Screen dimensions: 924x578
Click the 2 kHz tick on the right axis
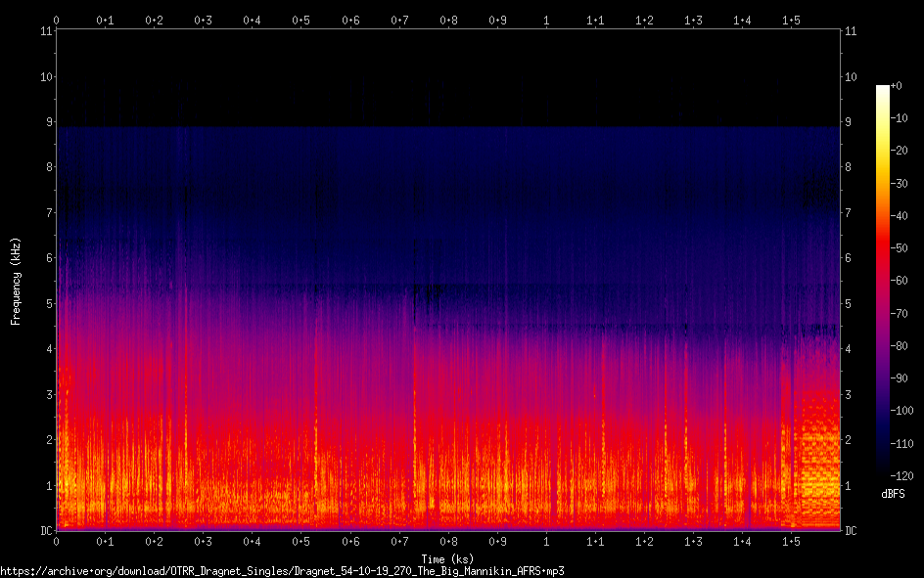[848, 440]
